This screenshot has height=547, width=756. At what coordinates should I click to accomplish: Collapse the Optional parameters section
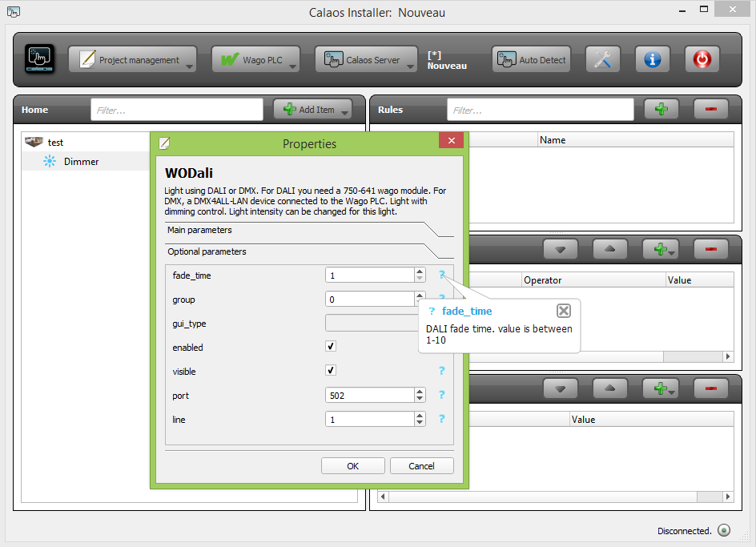click(309, 251)
